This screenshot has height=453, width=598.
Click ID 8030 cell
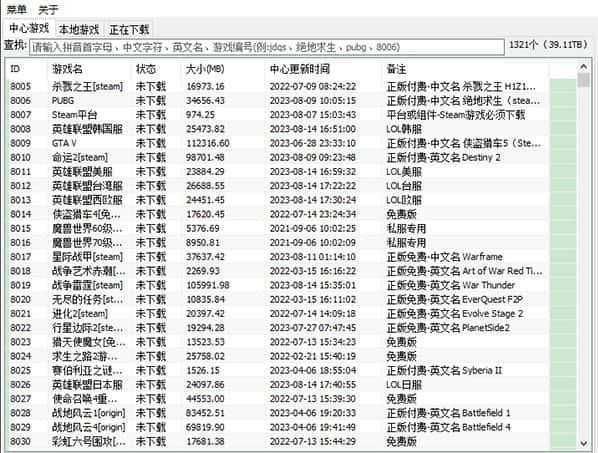(21, 442)
